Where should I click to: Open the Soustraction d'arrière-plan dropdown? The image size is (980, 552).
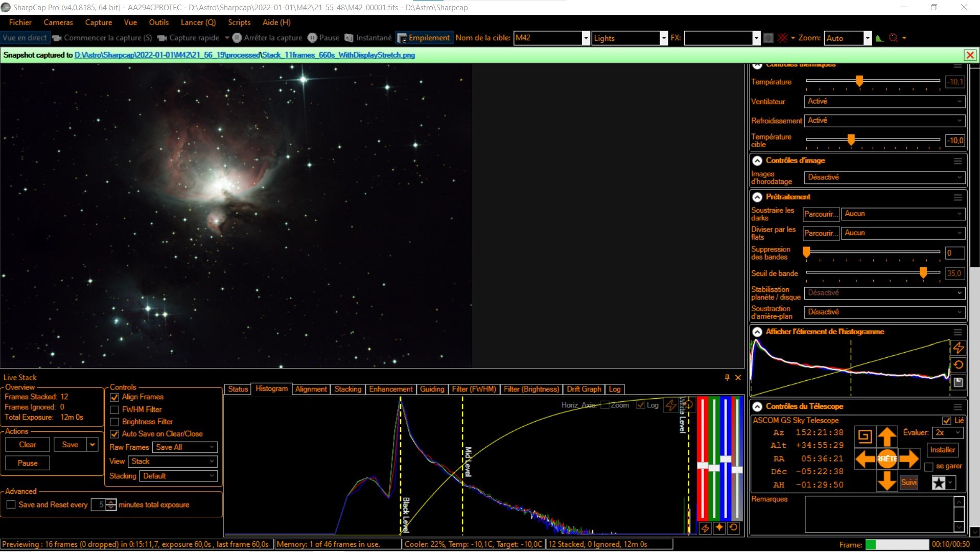(885, 312)
